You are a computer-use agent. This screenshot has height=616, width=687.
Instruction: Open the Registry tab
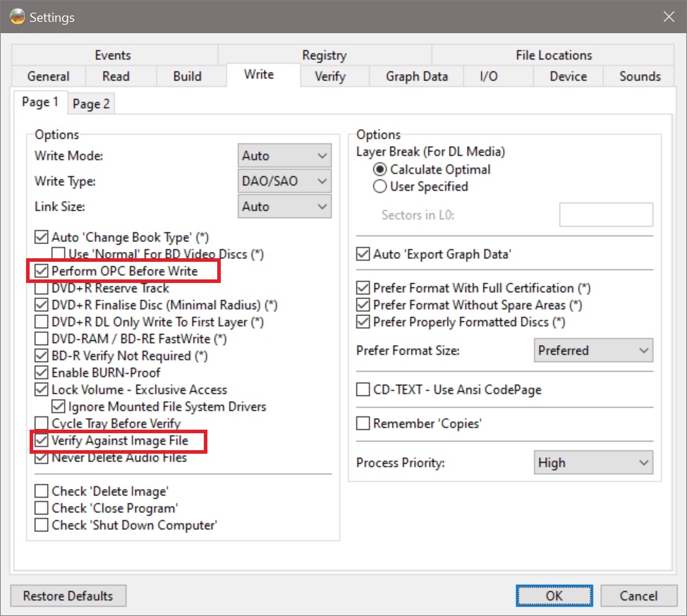[x=324, y=55]
